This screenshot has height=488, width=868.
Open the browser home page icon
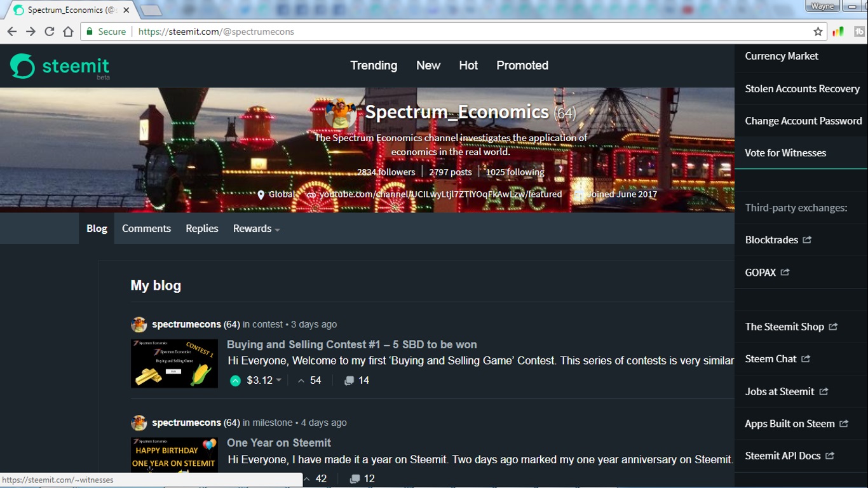[x=68, y=32]
